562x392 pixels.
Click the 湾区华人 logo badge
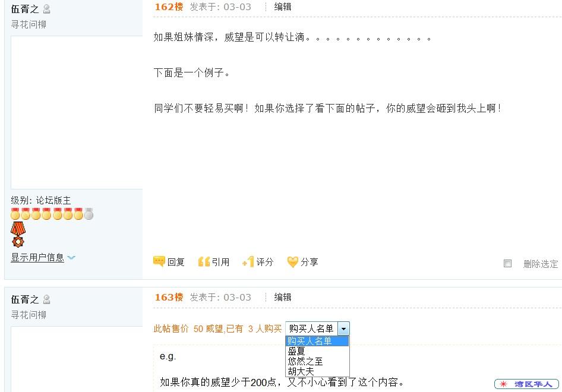click(526, 384)
